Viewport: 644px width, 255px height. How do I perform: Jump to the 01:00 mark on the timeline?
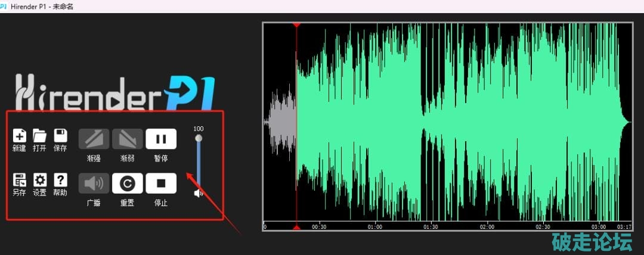375,227
